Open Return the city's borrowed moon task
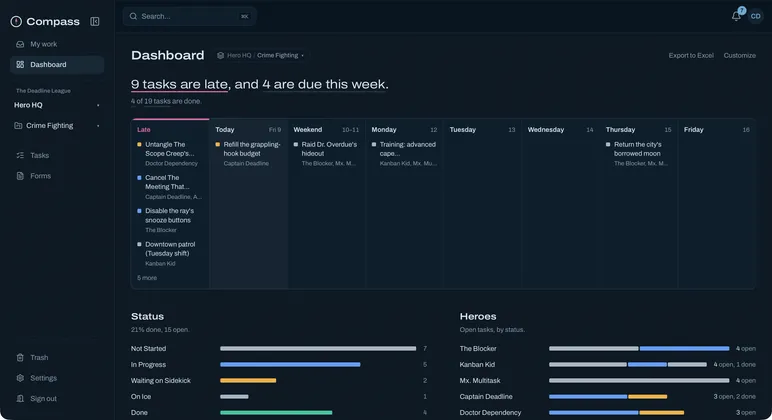 [x=638, y=153]
